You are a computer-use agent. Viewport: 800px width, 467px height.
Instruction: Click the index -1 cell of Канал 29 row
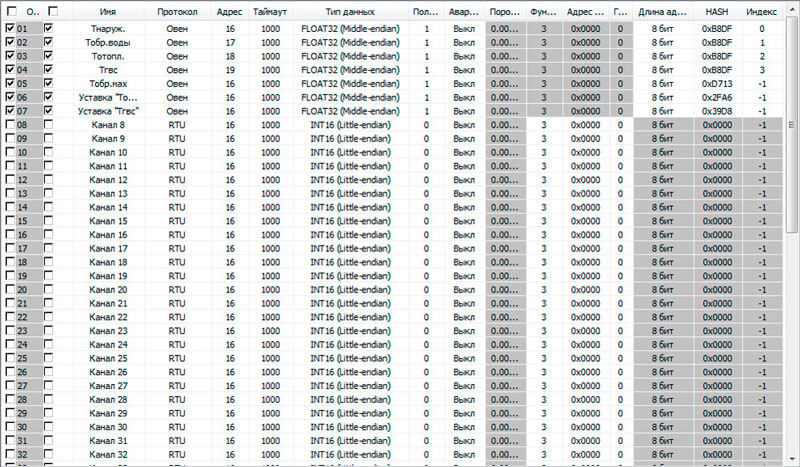[x=761, y=413]
